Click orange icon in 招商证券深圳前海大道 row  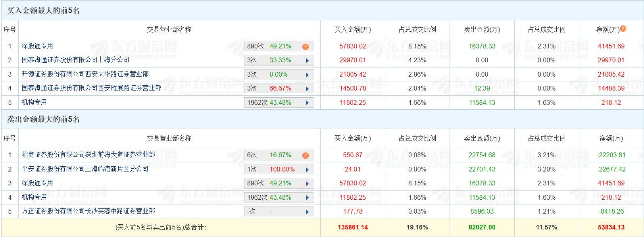pyautogui.click(x=305, y=156)
